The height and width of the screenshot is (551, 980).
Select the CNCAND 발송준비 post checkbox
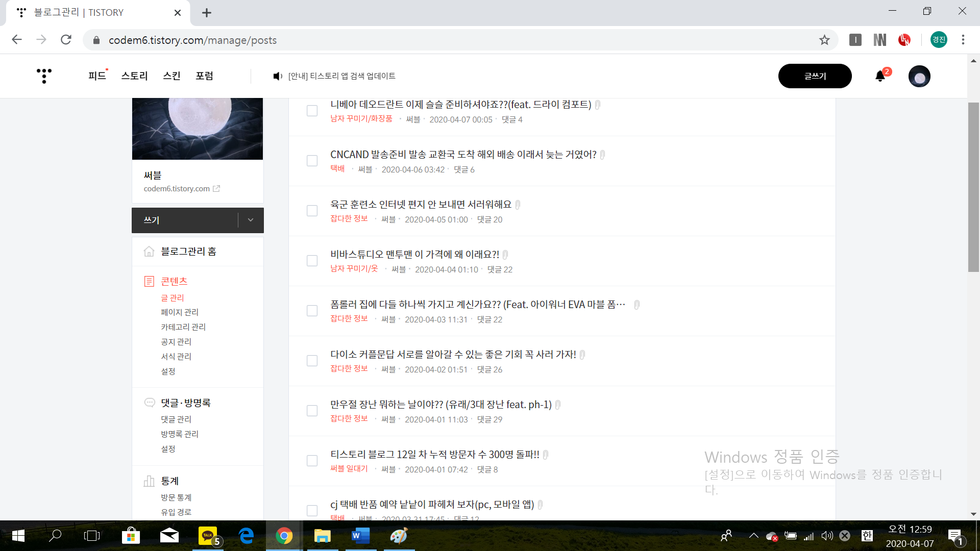[312, 161]
